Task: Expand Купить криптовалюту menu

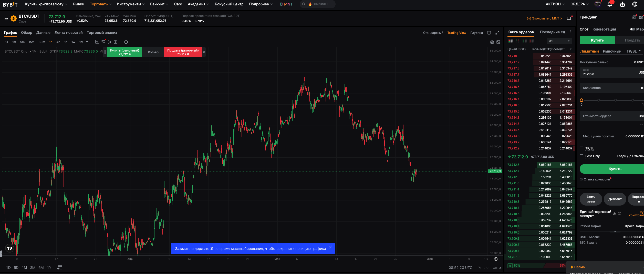Action: click(x=46, y=4)
